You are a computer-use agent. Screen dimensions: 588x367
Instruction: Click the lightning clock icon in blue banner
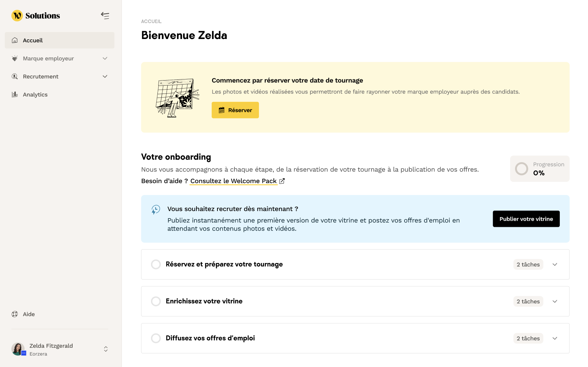pos(156,210)
